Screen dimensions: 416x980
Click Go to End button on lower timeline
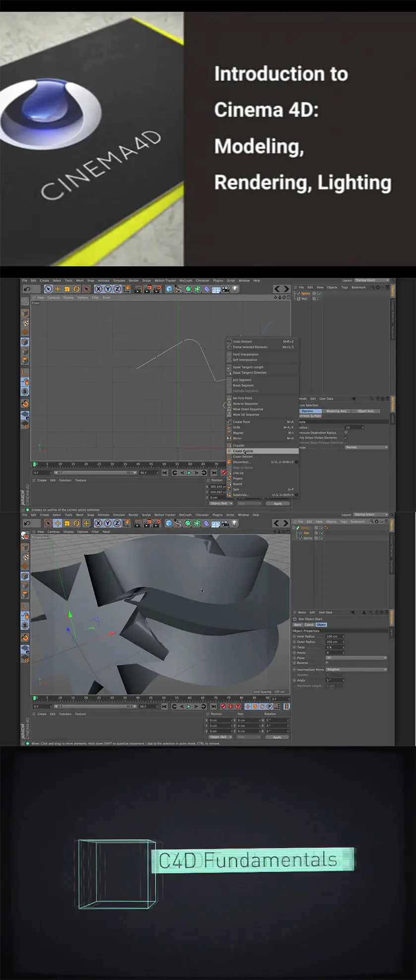(213, 706)
